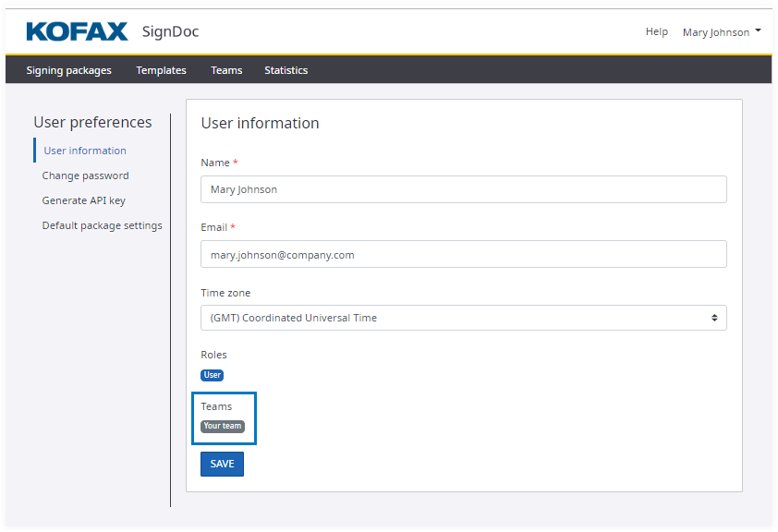778x532 pixels.
Task: Open Teams in the top navigation bar
Action: coord(226,70)
